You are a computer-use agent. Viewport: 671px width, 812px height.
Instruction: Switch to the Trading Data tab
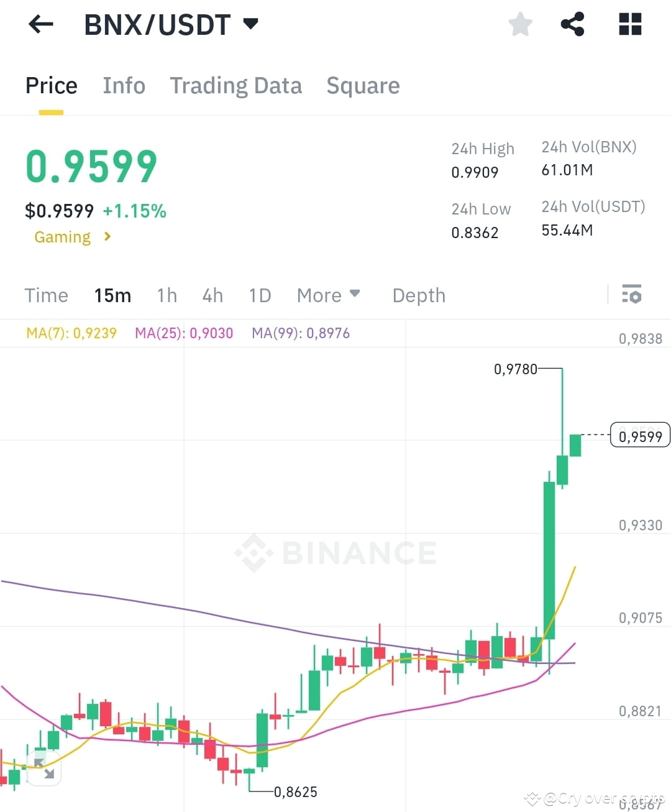236,86
